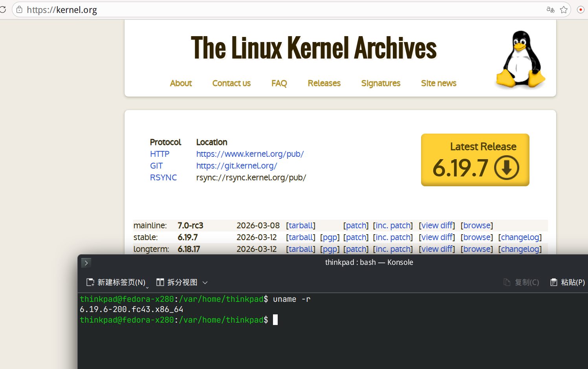The image size is (588, 369).
Task: Click view diff for mainline
Action: 437,226
